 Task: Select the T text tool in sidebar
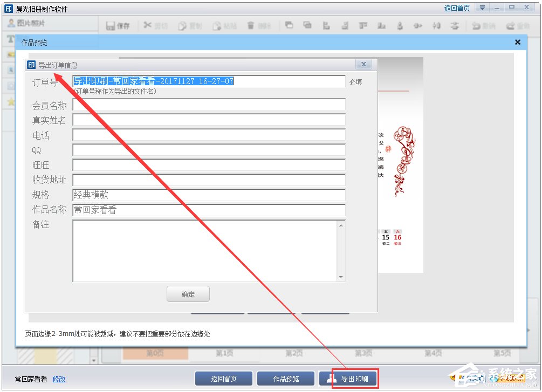click(10, 39)
